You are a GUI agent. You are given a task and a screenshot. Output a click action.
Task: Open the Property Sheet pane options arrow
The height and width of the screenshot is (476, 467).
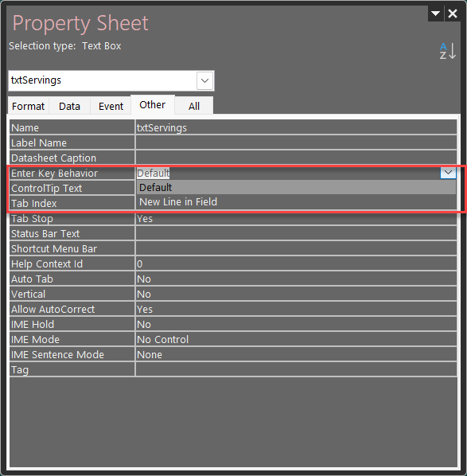[x=436, y=14]
